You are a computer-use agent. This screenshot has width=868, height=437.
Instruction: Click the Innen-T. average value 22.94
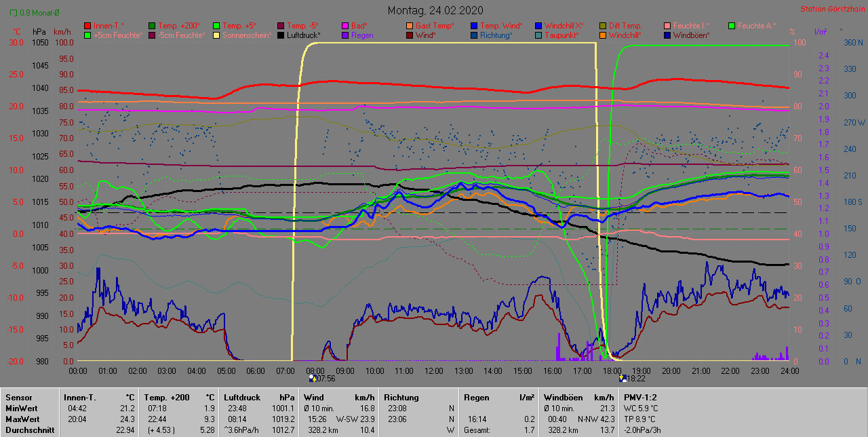[125, 430]
